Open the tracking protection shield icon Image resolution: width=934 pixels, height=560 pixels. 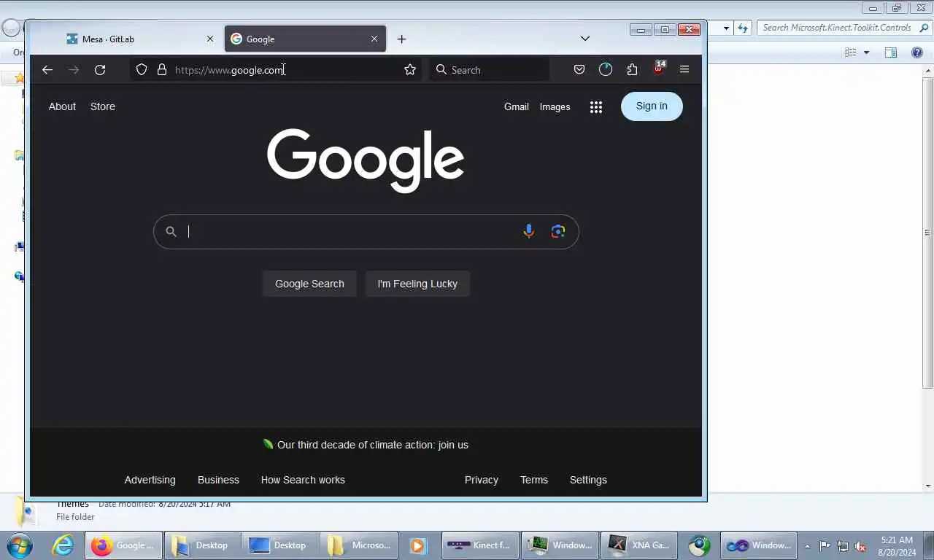142,69
